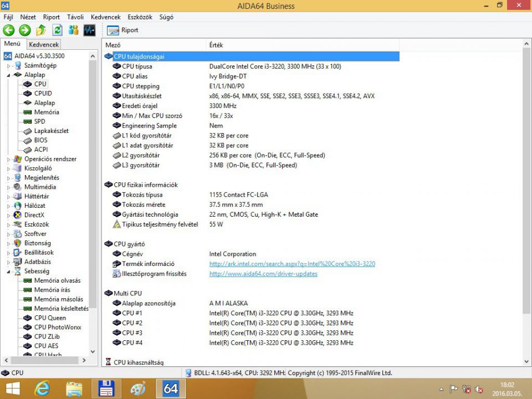Open the CPU ZLib benchmark
The height and width of the screenshot is (399, 532).
(47, 336)
